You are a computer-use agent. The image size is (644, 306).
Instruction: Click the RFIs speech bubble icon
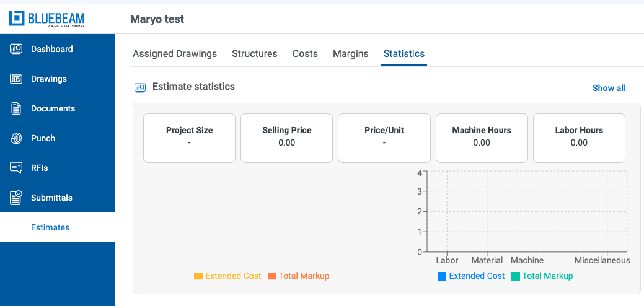click(x=17, y=168)
